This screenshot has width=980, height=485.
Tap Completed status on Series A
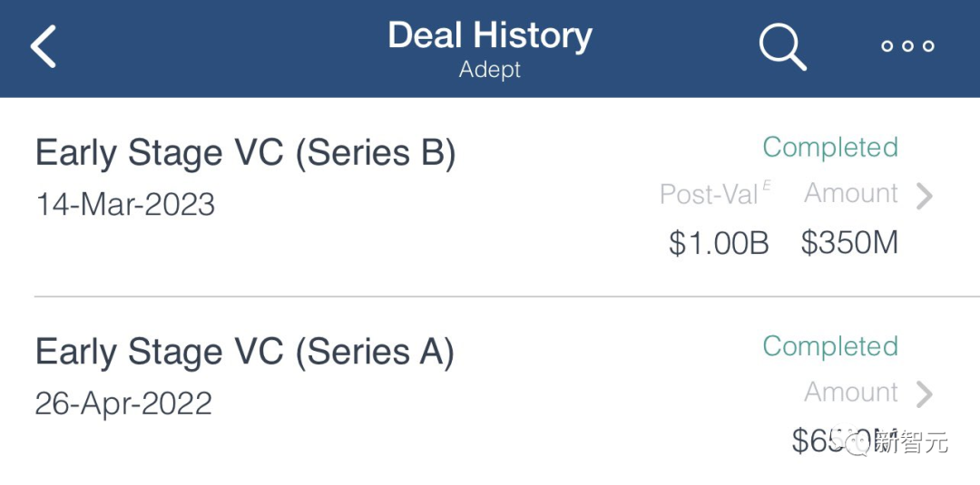click(x=830, y=346)
